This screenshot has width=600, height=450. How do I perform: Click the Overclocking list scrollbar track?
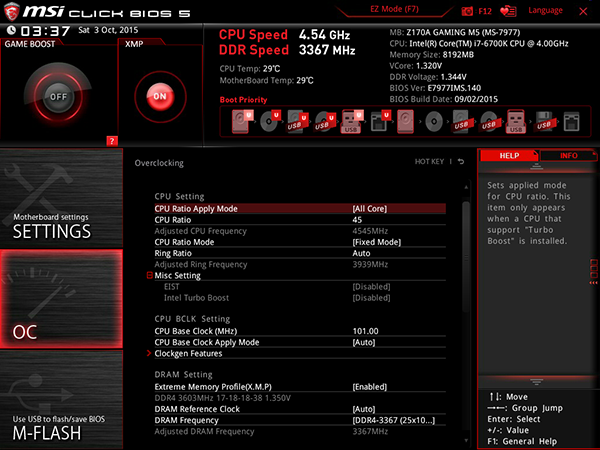466,314
